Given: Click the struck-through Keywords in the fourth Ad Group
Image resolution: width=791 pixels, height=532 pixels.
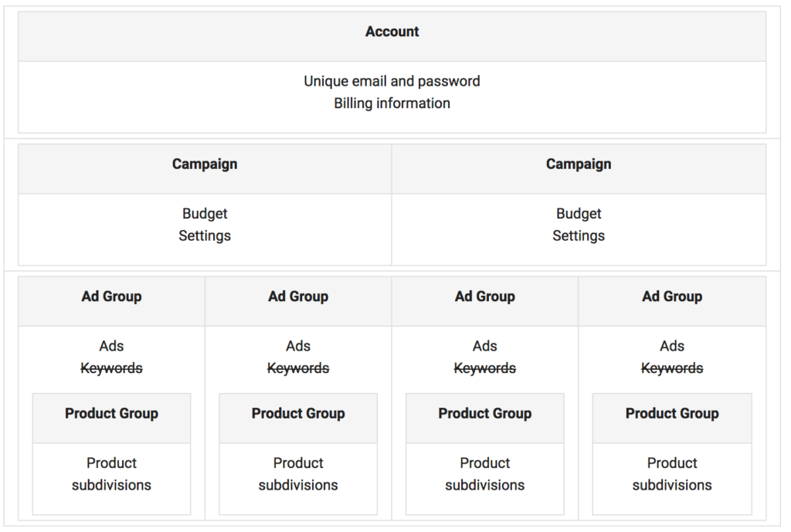Looking at the screenshot, I should (x=671, y=368).
